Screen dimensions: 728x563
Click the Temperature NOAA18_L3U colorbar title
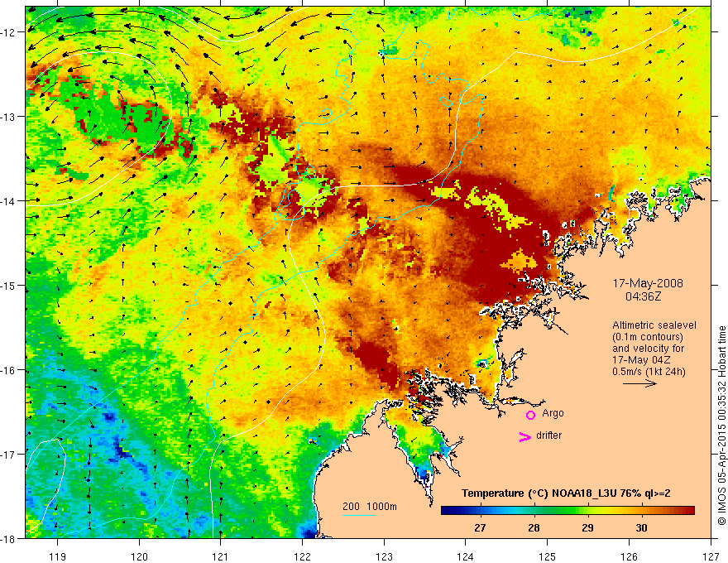pos(566,493)
